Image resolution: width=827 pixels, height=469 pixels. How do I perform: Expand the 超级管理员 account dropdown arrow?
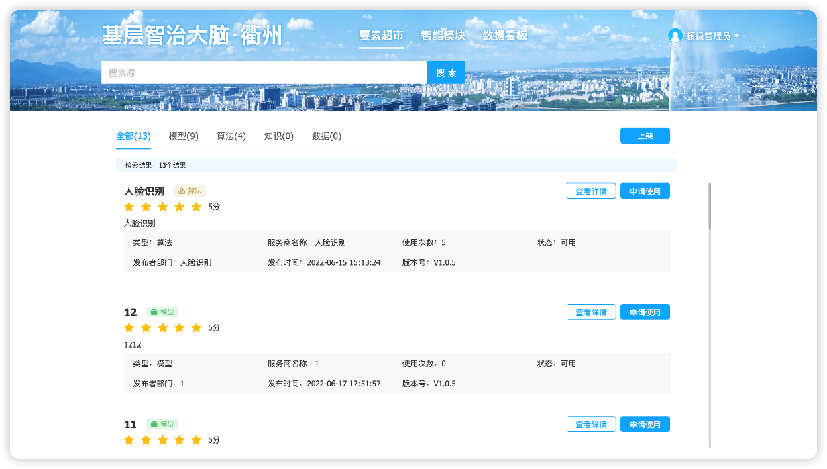(x=737, y=37)
